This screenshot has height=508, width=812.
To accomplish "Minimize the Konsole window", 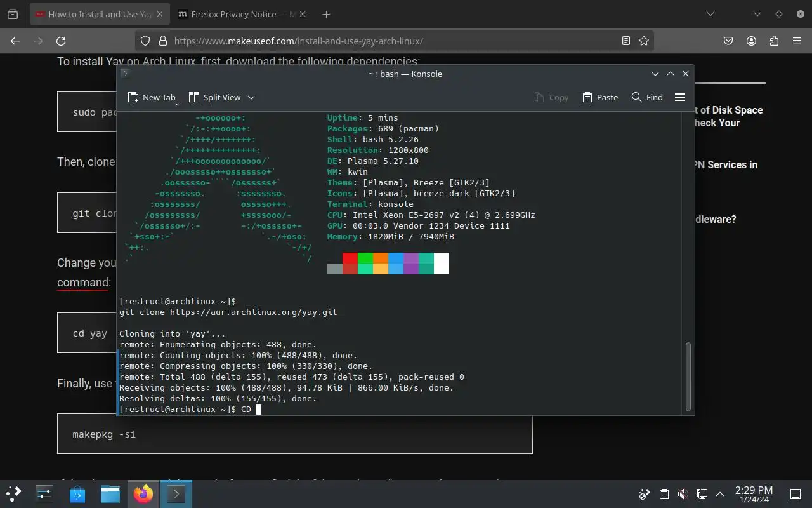I will click(x=655, y=74).
